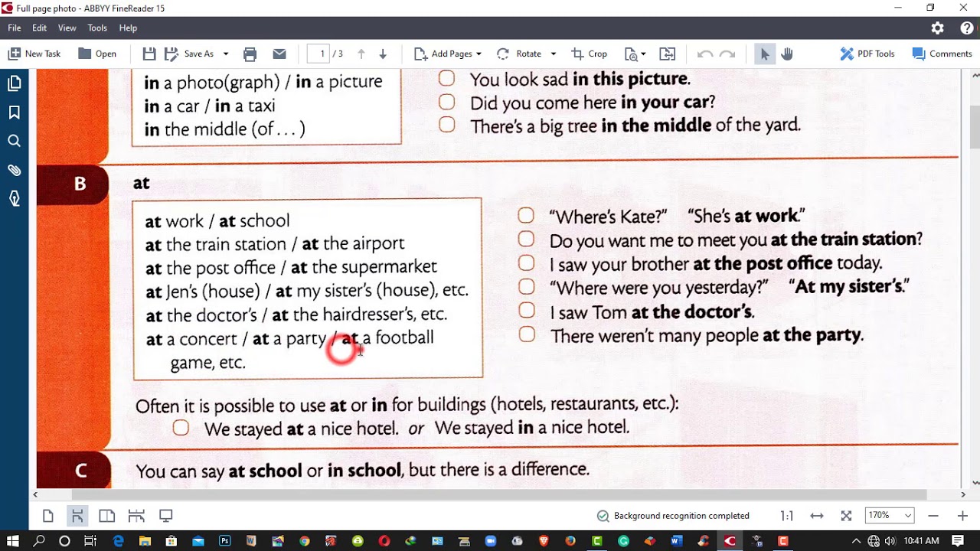Click the best fit expand icon
The width and height of the screenshot is (980, 551).
[846, 516]
